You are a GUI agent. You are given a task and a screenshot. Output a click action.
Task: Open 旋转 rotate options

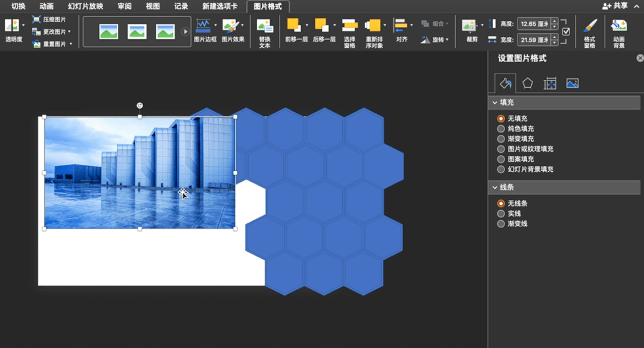point(435,39)
